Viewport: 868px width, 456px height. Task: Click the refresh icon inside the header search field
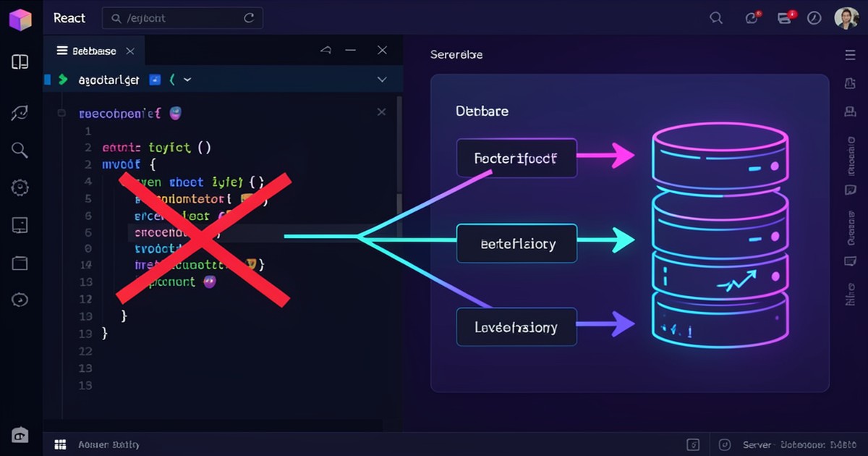click(x=250, y=19)
